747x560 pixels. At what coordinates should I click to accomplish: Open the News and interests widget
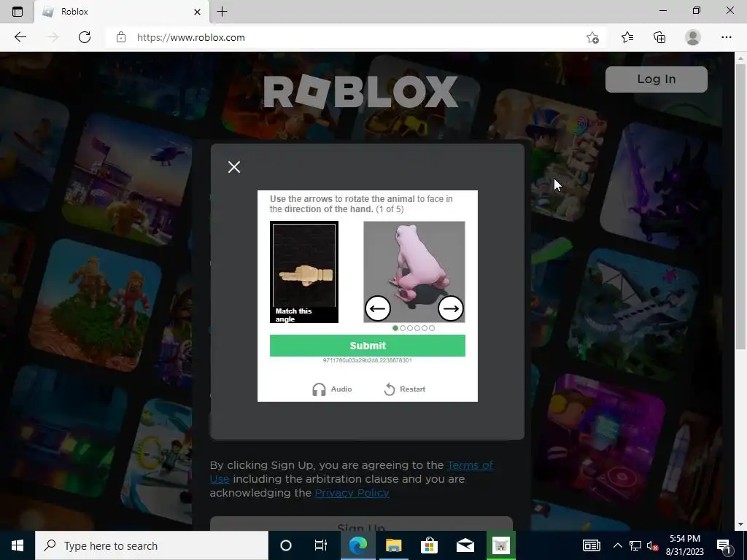(591, 545)
